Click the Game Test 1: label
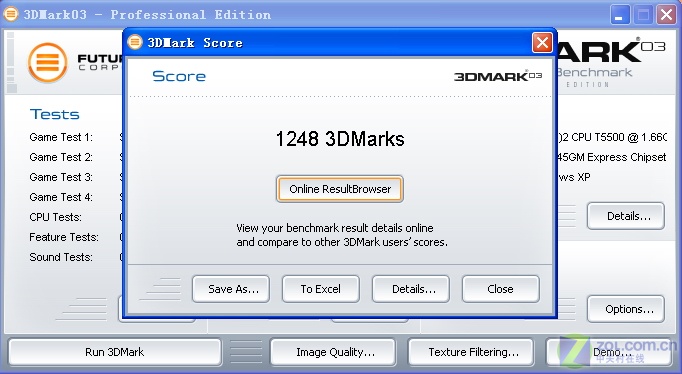The width and height of the screenshot is (682, 374). 61,137
